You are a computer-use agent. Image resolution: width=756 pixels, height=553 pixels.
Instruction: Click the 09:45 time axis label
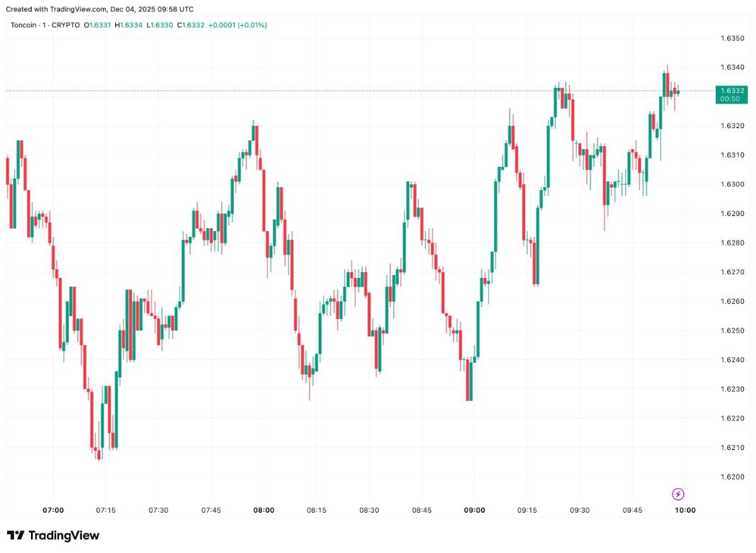pyautogui.click(x=632, y=510)
